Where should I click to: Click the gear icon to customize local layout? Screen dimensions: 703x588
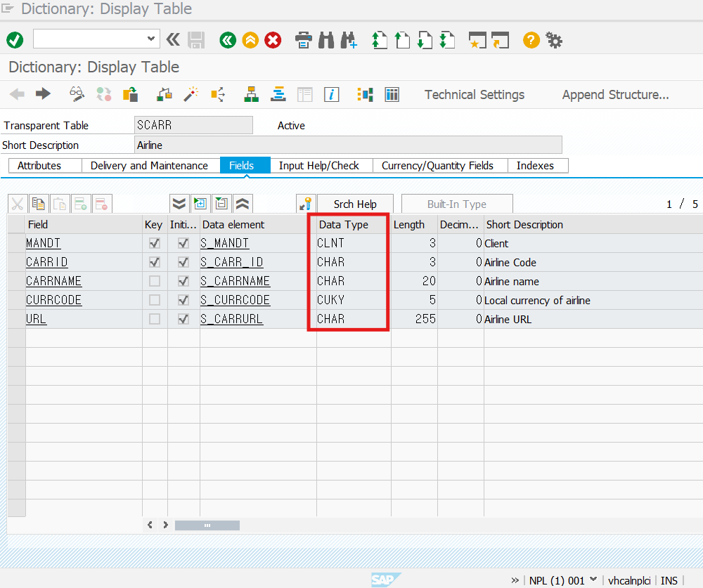coord(554,40)
